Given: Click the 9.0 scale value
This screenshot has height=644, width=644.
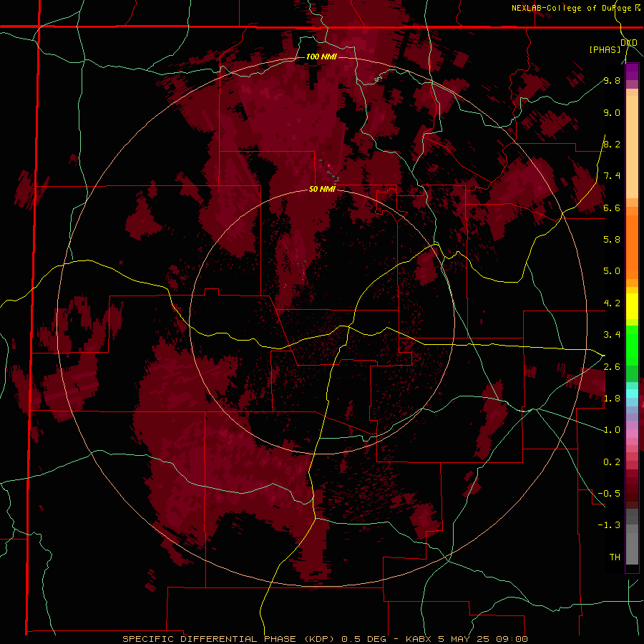Looking at the screenshot, I should [x=612, y=112].
